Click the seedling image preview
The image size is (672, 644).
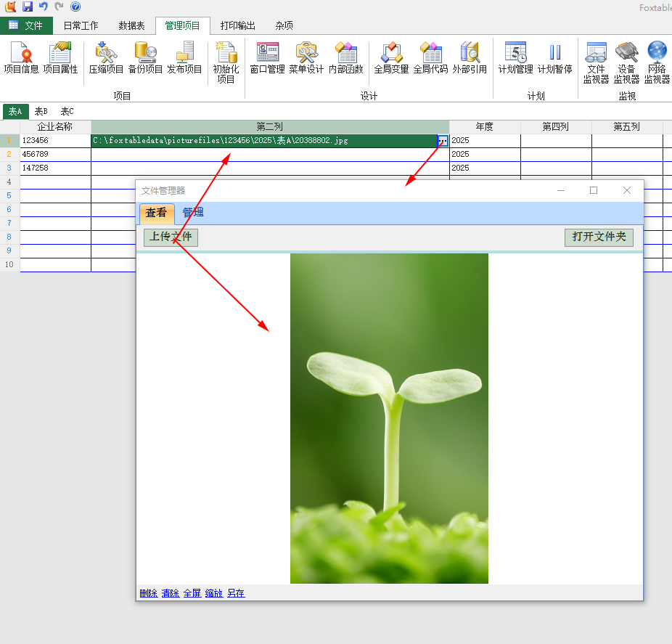click(389, 418)
